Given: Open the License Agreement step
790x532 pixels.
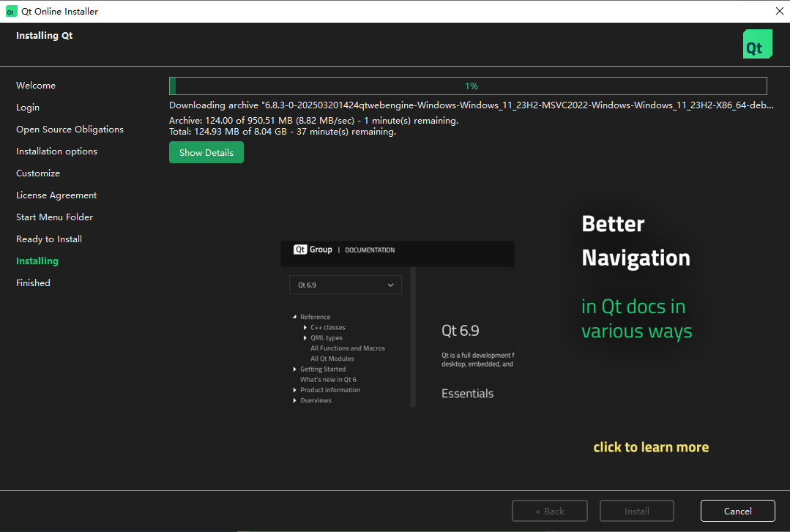Looking at the screenshot, I should [56, 195].
